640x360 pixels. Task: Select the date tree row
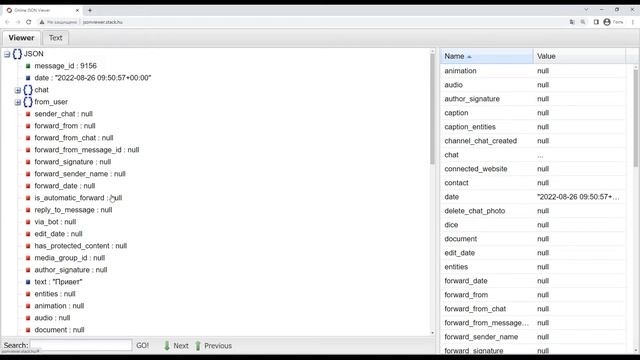tap(93, 78)
